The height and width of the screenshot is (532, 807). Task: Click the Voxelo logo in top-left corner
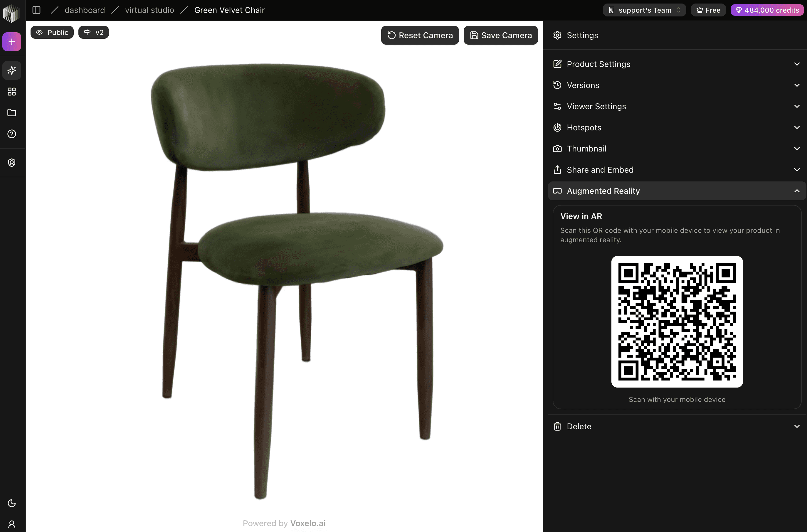click(x=11, y=13)
